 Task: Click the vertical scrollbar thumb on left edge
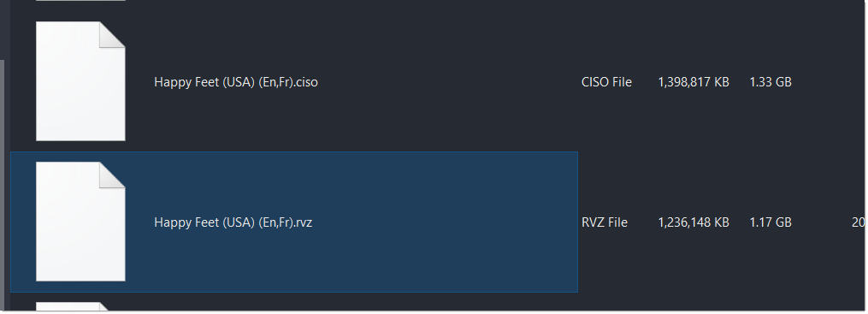pyautogui.click(x=3, y=186)
